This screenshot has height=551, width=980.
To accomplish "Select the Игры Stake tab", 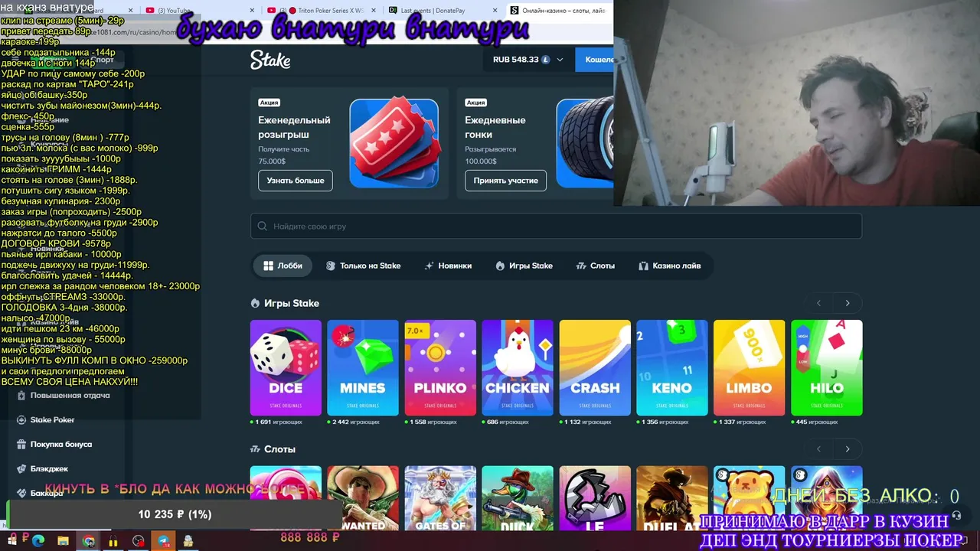I will pyautogui.click(x=524, y=266).
